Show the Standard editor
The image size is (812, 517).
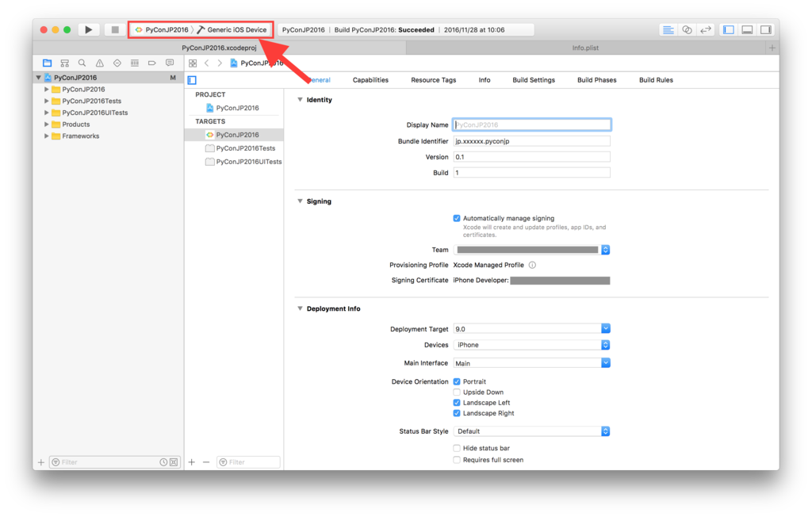(x=668, y=30)
